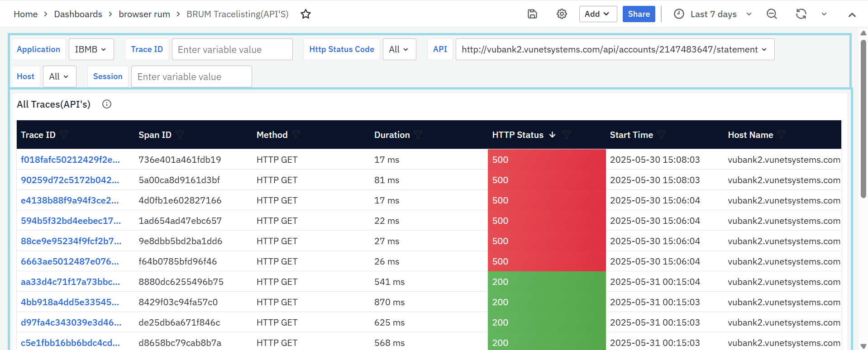868x350 pixels.
Task: Sort by HTTP Status column header
Action: (518, 135)
